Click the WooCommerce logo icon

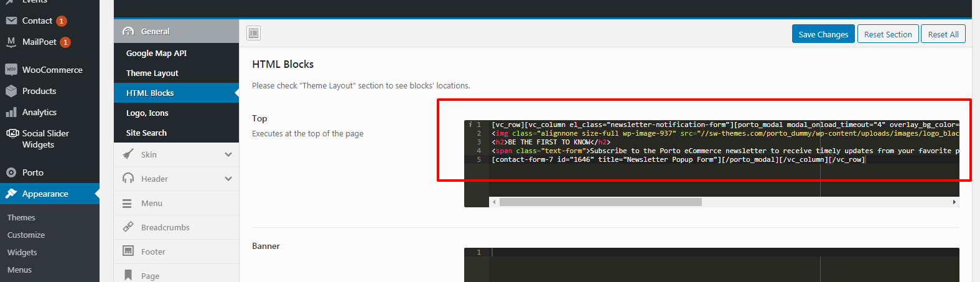(11, 70)
